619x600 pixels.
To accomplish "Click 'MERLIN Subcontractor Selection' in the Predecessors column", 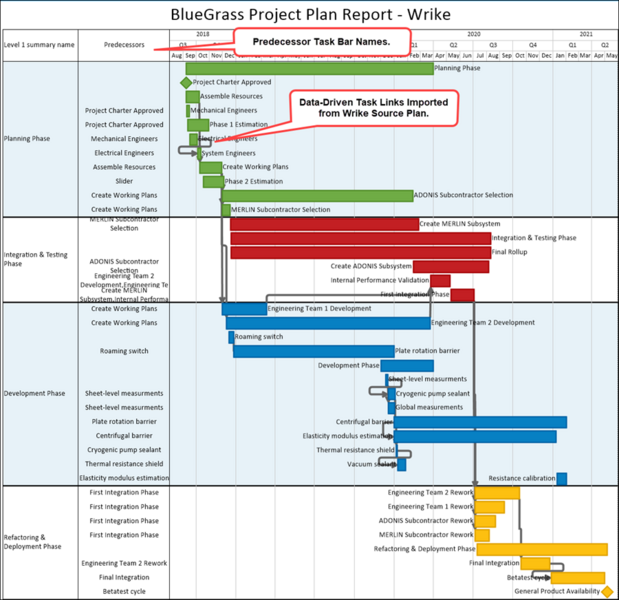I will click(x=124, y=224).
